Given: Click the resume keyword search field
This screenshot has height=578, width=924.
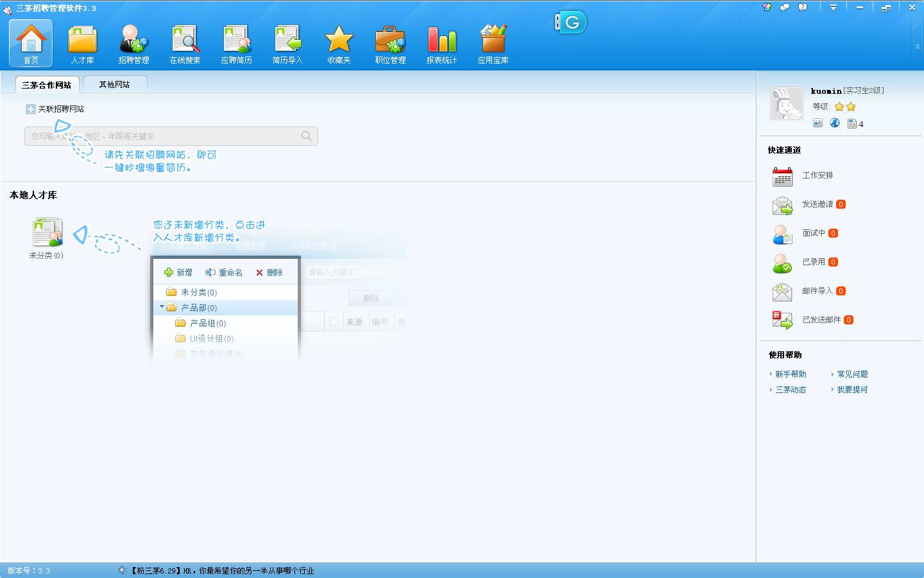Looking at the screenshot, I should pyautogui.click(x=160, y=136).
